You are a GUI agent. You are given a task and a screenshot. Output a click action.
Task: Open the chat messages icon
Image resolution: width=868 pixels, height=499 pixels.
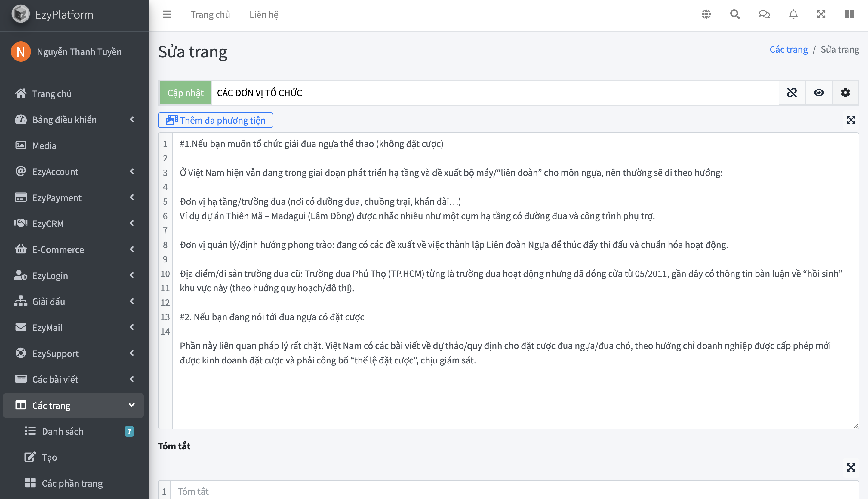pyautogui.click(x=764, y=14)
